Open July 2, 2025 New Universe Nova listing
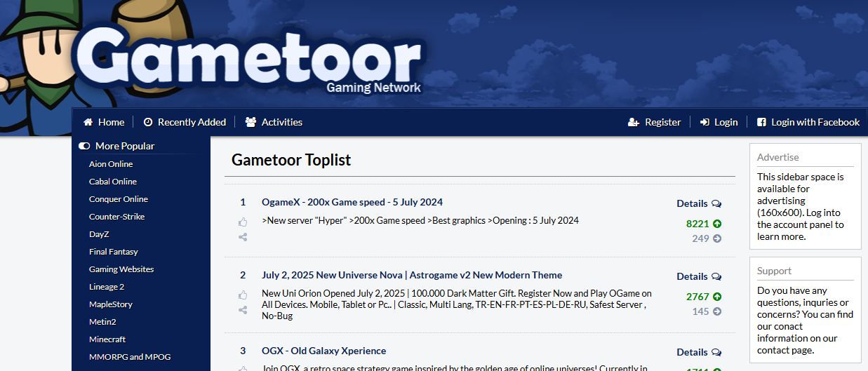 (412, 275)
